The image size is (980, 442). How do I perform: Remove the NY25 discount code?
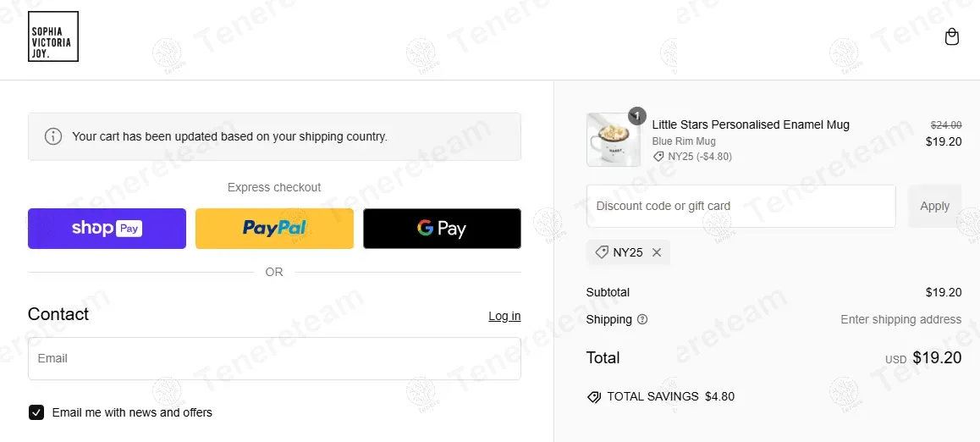(x=657, y=252)
